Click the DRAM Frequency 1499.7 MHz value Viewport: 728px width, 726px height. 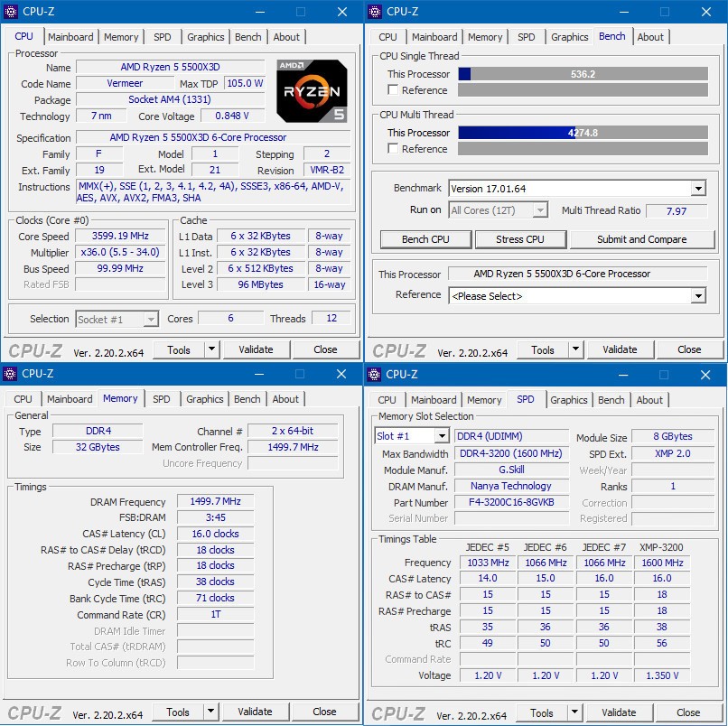click(216, 501)
